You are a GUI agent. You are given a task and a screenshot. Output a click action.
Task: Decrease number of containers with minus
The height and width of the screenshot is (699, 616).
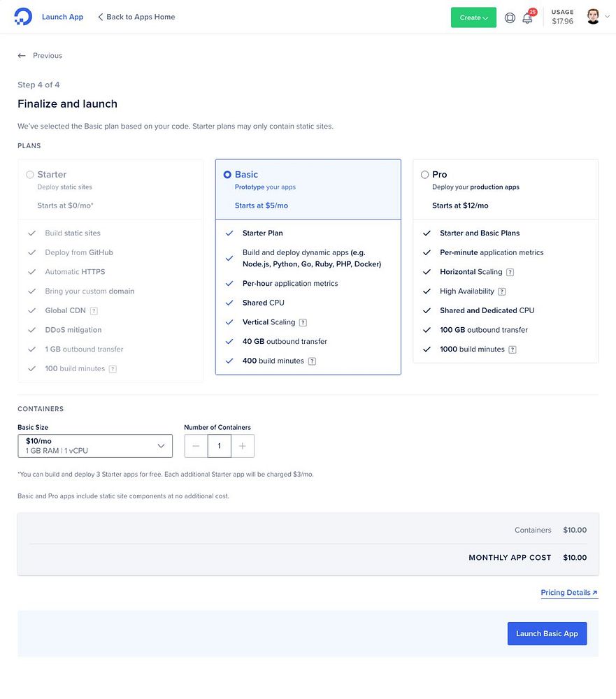[196, 446]
